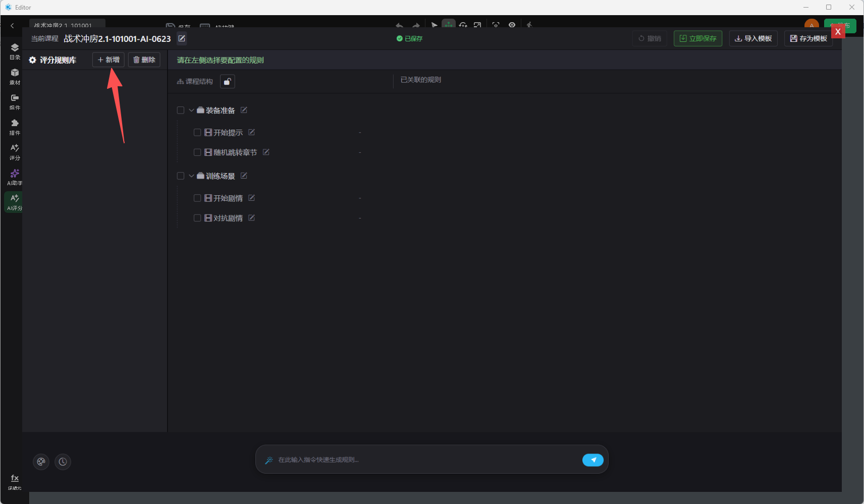Screen dimensions: 864x504
Task: Check the 开始提示 checkbox
Action: (197, 132)
